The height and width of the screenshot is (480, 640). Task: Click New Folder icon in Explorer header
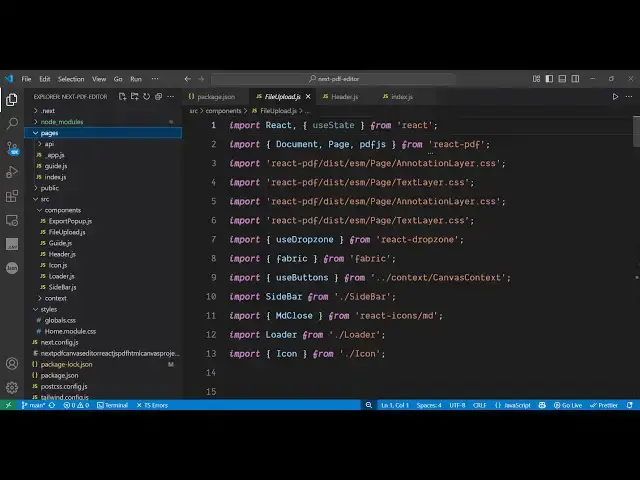134,97
